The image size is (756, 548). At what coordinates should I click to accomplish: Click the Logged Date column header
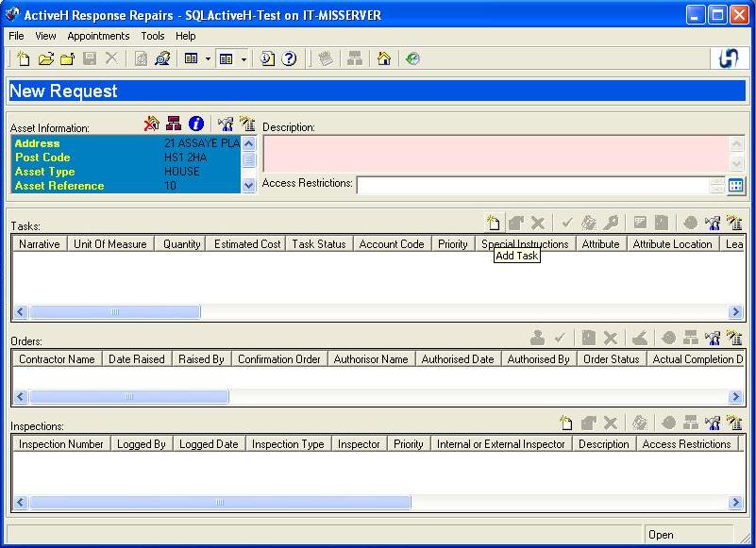click(x=209, y=444)
